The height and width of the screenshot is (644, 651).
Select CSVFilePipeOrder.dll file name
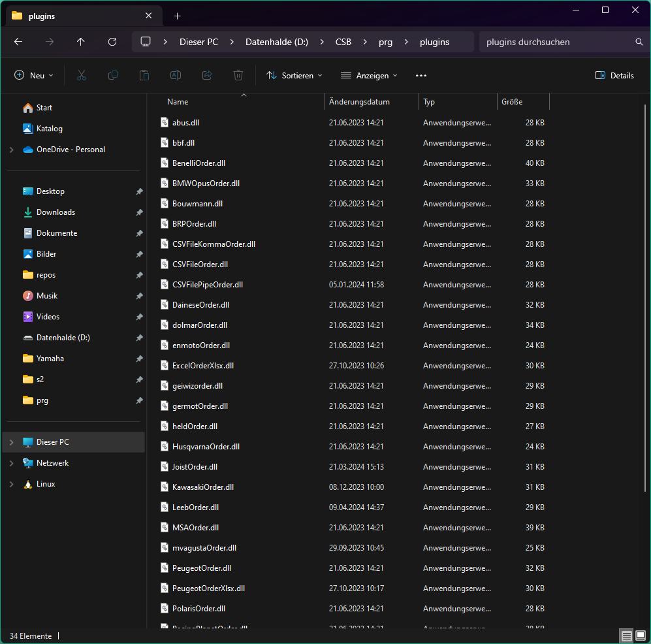click(208, 284)
